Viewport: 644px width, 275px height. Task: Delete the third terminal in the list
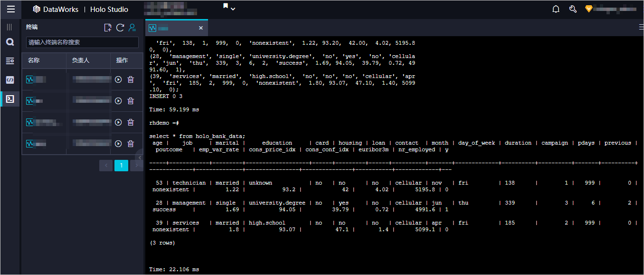click(131, 122)
